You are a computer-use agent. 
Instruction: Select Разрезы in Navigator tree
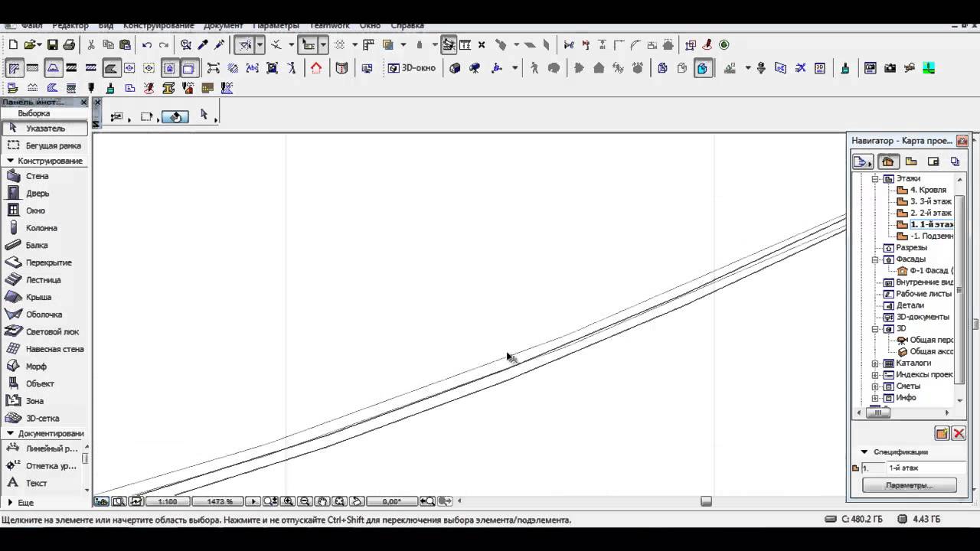pyautogui.click(x=905, y=248)
